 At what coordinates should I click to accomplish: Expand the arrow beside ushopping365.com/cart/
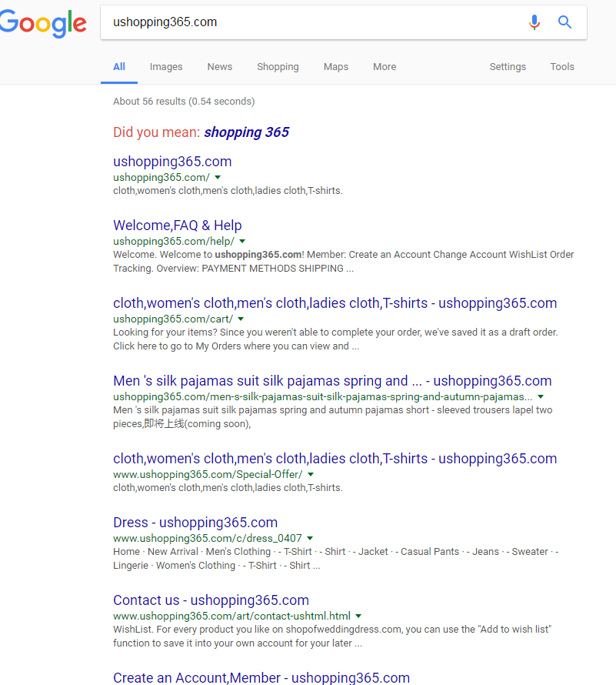241,319
